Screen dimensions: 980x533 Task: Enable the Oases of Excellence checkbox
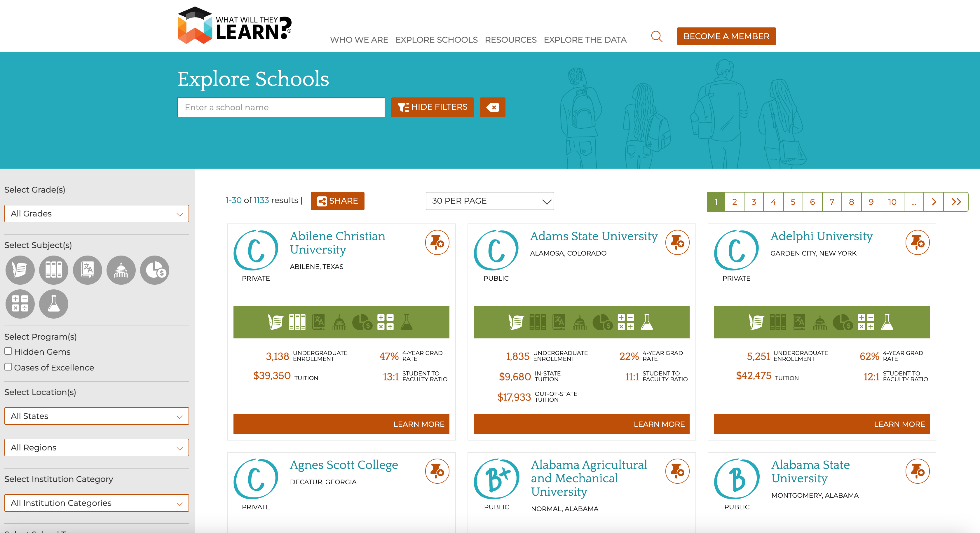click(x=8, y=367)
